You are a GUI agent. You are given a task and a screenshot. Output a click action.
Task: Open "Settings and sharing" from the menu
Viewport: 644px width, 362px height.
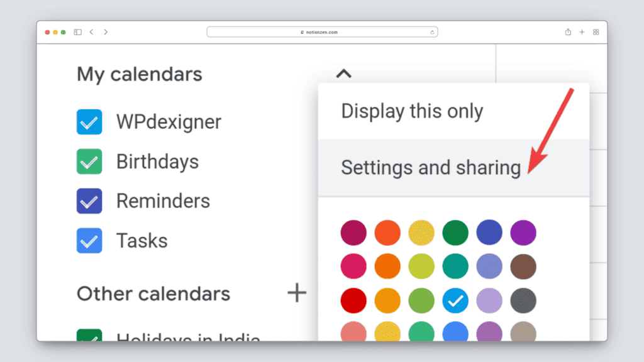tap(431, 168)
